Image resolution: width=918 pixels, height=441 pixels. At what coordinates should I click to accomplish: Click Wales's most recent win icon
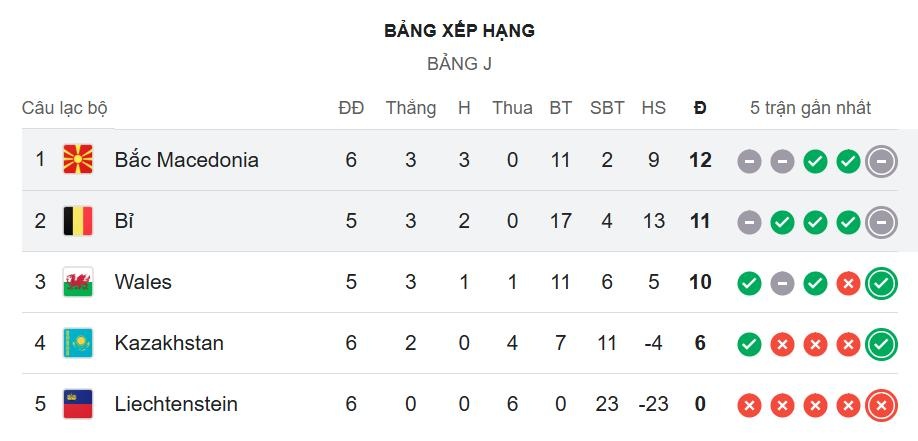tap(881, 283)
